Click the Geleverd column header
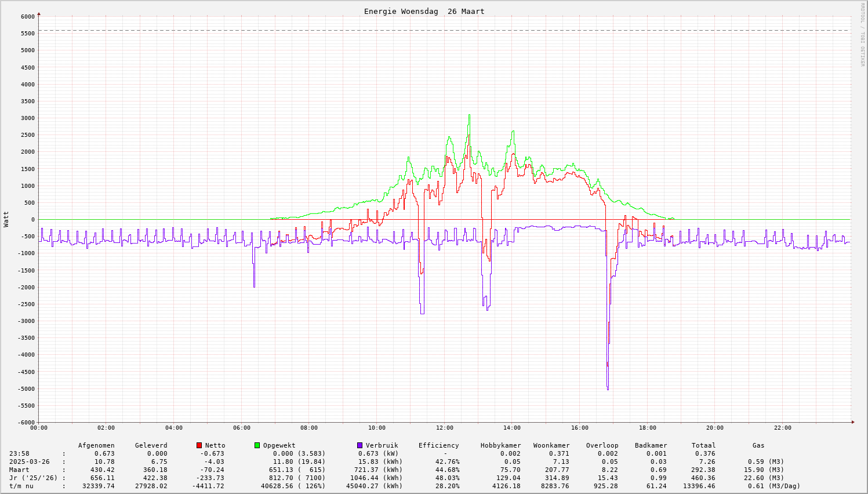Viewport: 868px width, 494px height. [x=151, y=445]
